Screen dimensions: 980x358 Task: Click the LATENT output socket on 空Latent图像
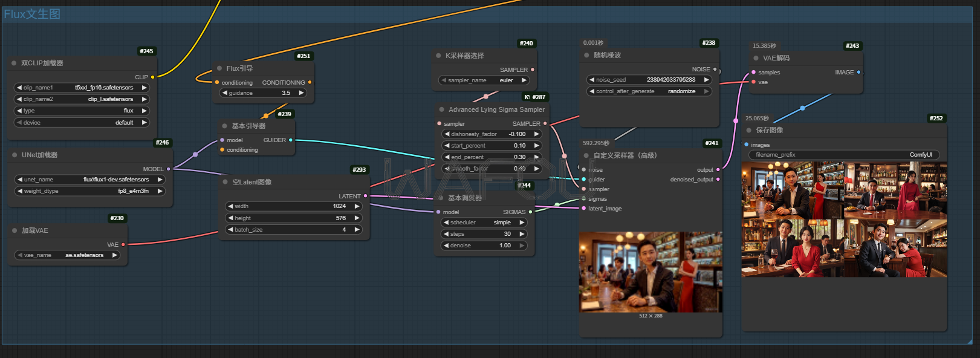pos(365,196)
